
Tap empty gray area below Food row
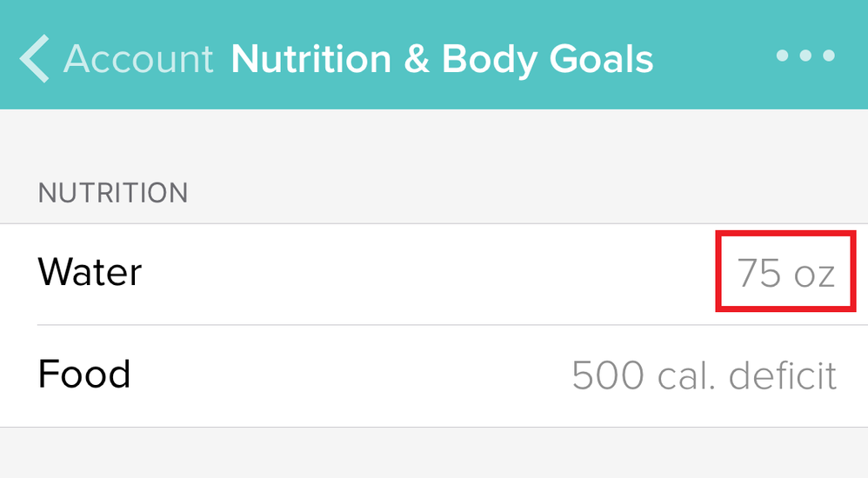pyautogui.click(x=435, y=454)
